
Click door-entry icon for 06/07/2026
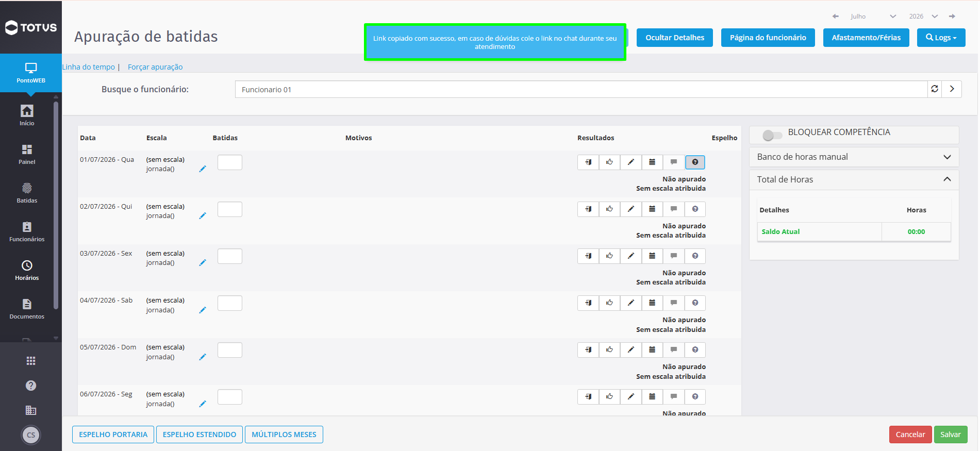(x=588, y=397)
